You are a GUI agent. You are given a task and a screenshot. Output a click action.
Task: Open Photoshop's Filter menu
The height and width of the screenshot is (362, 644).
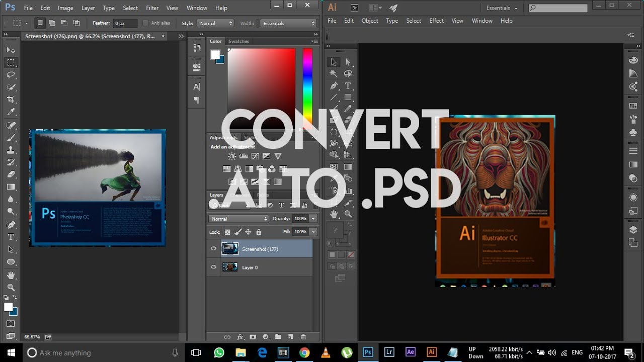coord(152,8)
